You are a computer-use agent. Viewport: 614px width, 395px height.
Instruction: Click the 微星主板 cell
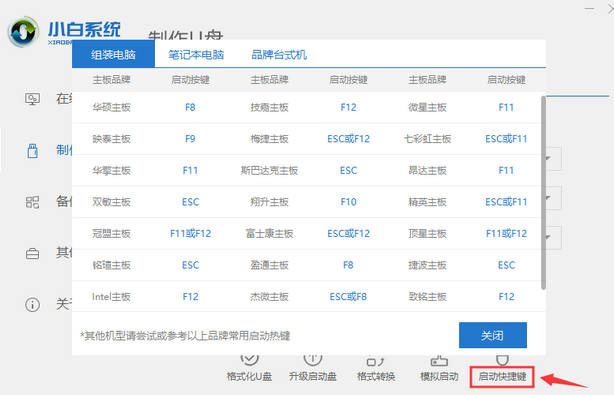(x=427, y=107)
